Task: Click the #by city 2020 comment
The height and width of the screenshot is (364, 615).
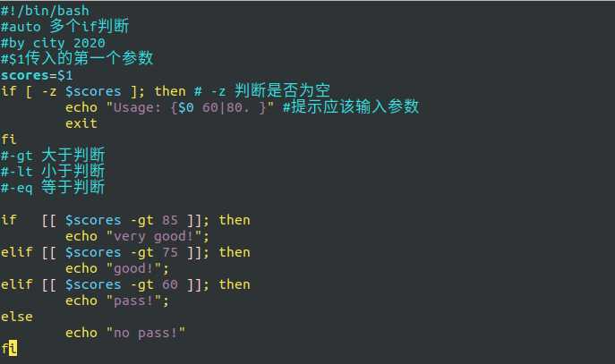Action: (53, 43)
